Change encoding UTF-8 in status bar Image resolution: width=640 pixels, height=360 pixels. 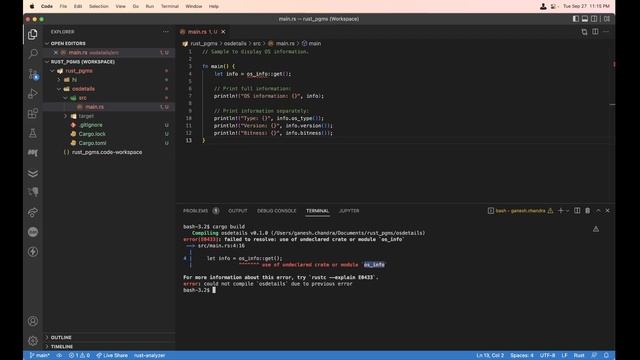tap(547, 355)
